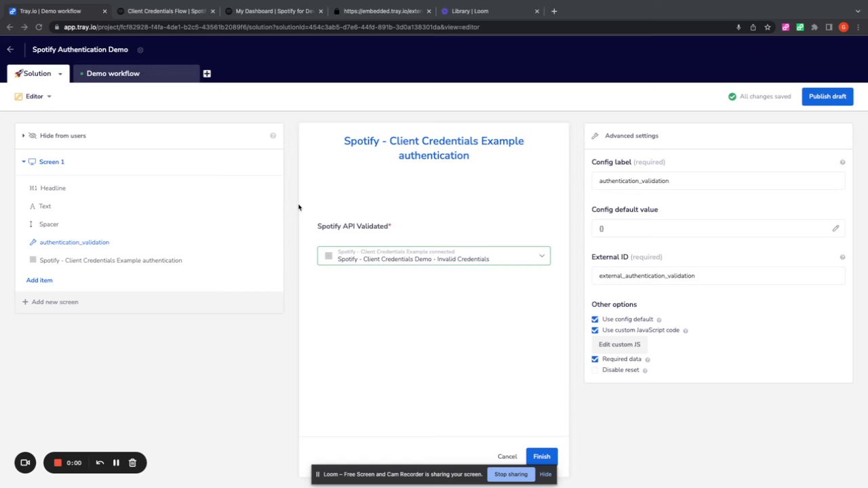
Task: Expand the Hide from users section
Action: pyautogui.click(x=23, y=136)
